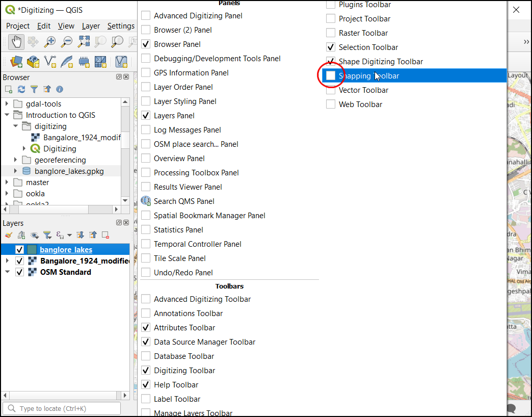Click New GeoPackage Layer icon
532x417 pixels.
[33, 62]
